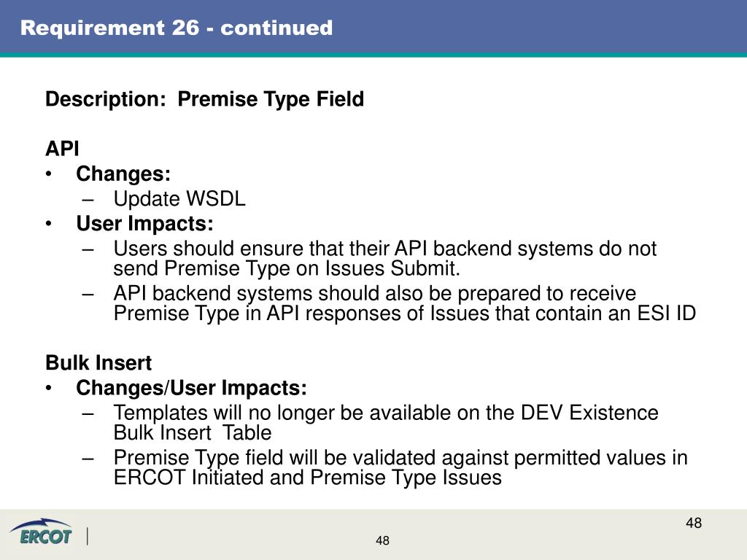Screen dimensions: 747x560
Task: Click the Description: Premise Type Field heading
Action: [x=204, y=99]
